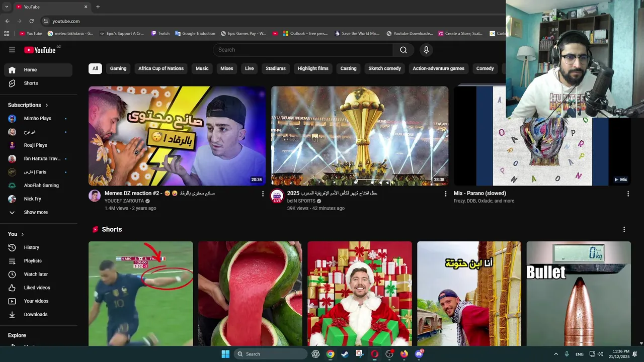
Task: Play the Memes DZ reaction #2 thumbnail
Action: coord(177,136)
